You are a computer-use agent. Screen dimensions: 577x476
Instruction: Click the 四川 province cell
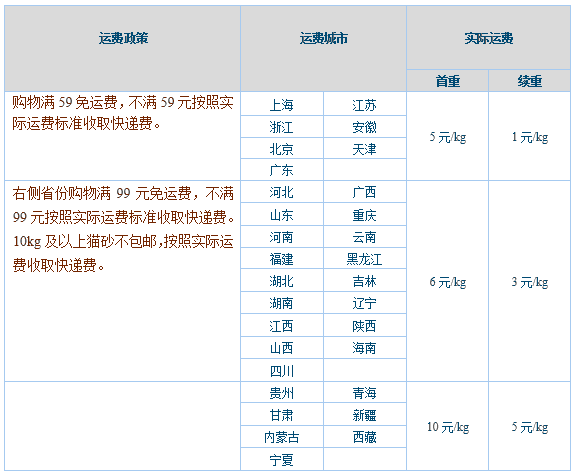click(282, 371)
